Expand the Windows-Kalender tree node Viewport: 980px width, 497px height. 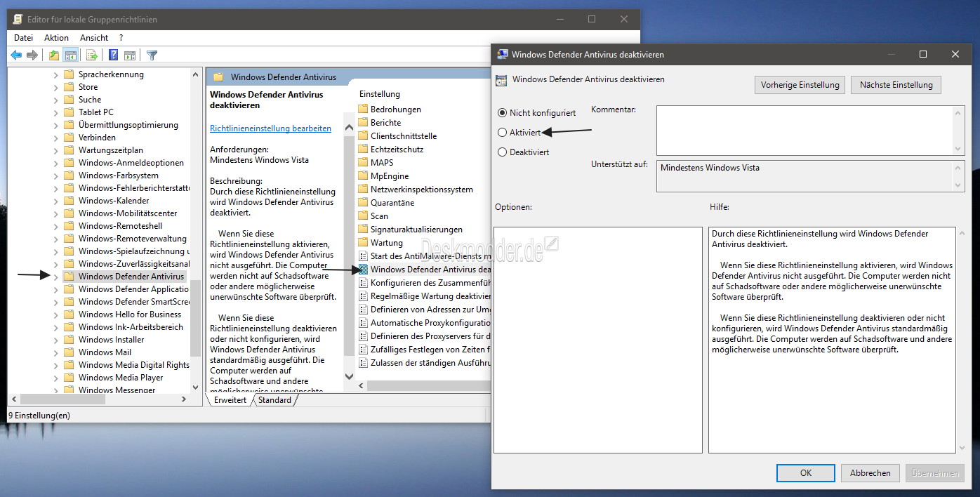coord(56,201)
